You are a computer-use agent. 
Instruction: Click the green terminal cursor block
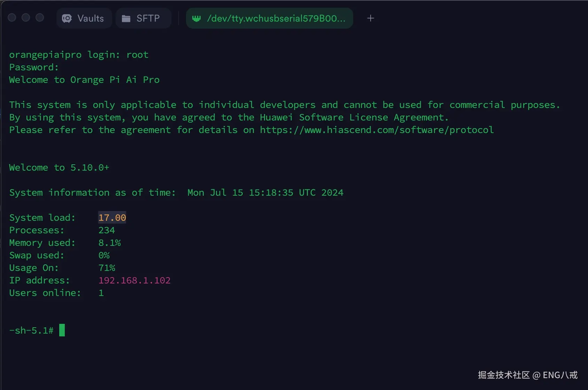click(x=62, y=330)
